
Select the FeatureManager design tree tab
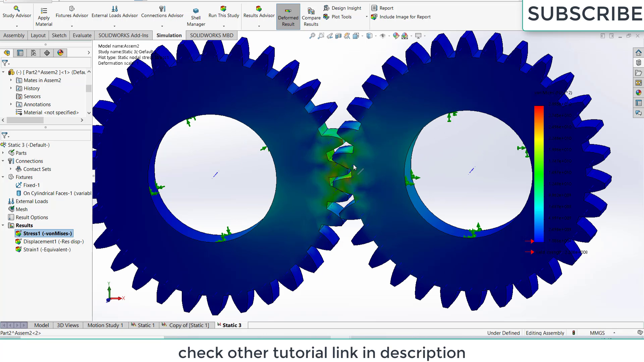tap(7, 53)
